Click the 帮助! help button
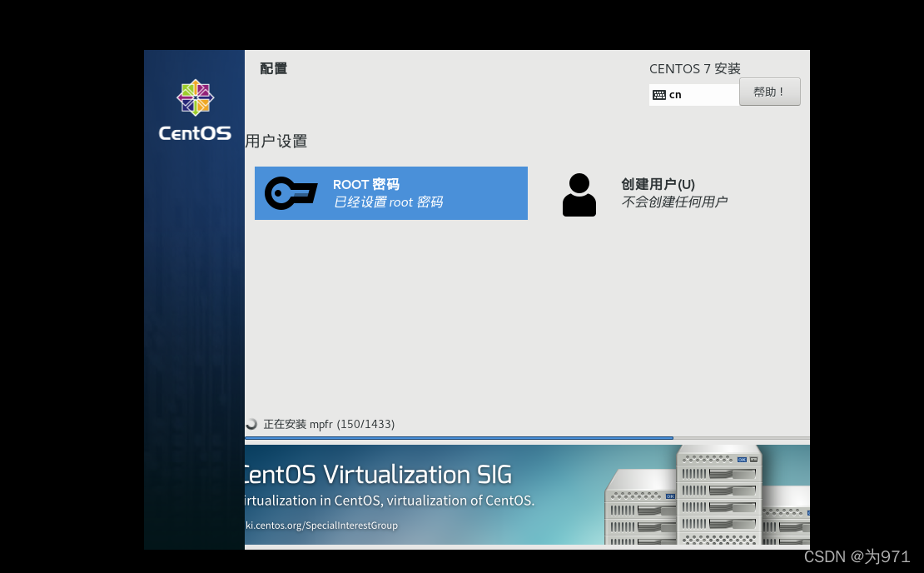The image size is (924, 573). pos(770,92)
